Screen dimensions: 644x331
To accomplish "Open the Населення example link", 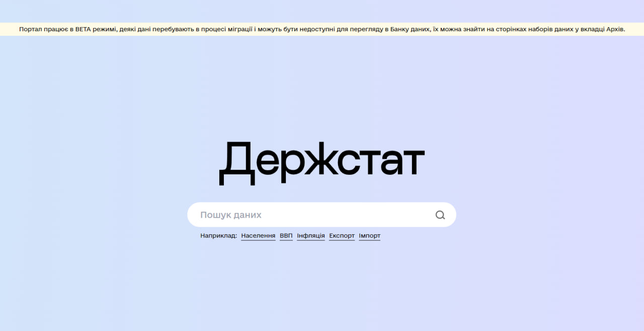I will (x=258, y=236).
